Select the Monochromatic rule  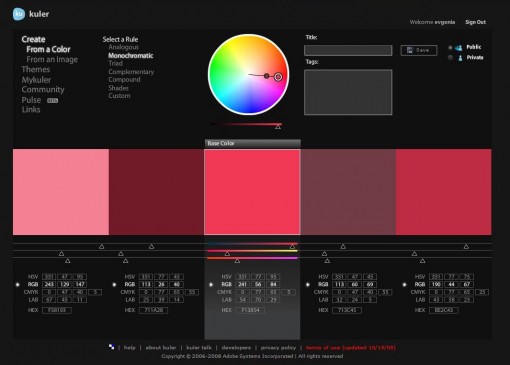pos(131,56)
